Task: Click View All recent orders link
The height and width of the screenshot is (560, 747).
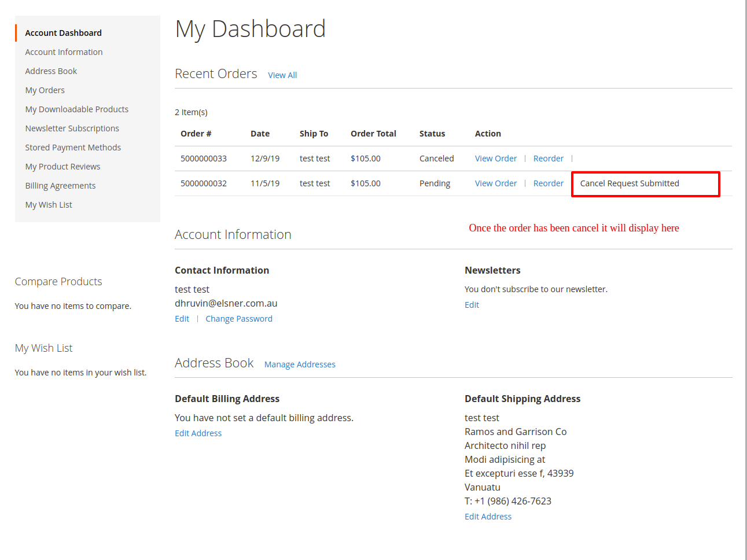Action: click(x=282, y=75)
